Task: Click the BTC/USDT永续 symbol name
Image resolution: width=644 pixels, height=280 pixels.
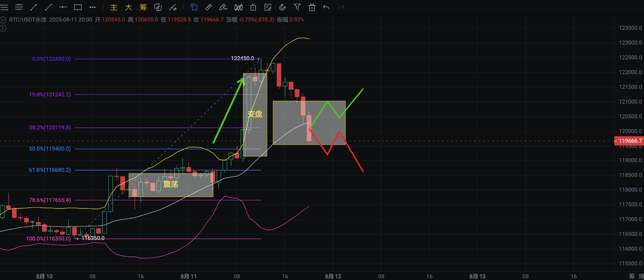Action: click(x=28, y=20)
